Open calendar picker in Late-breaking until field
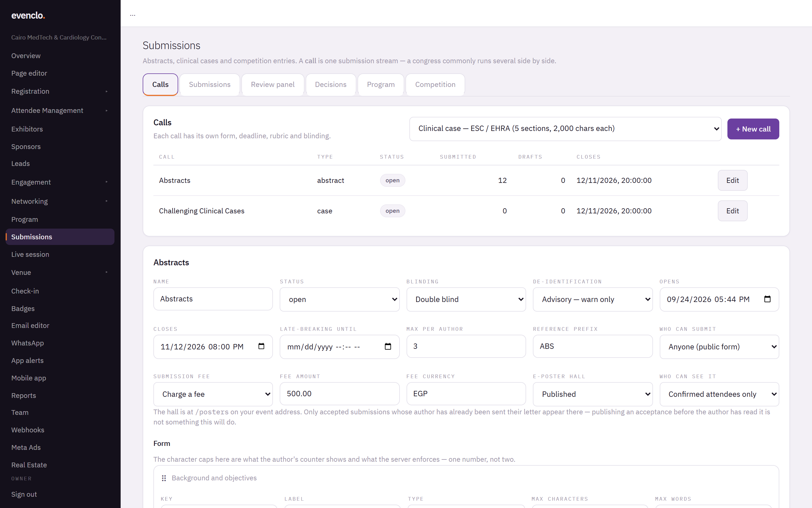 (388, 346)
